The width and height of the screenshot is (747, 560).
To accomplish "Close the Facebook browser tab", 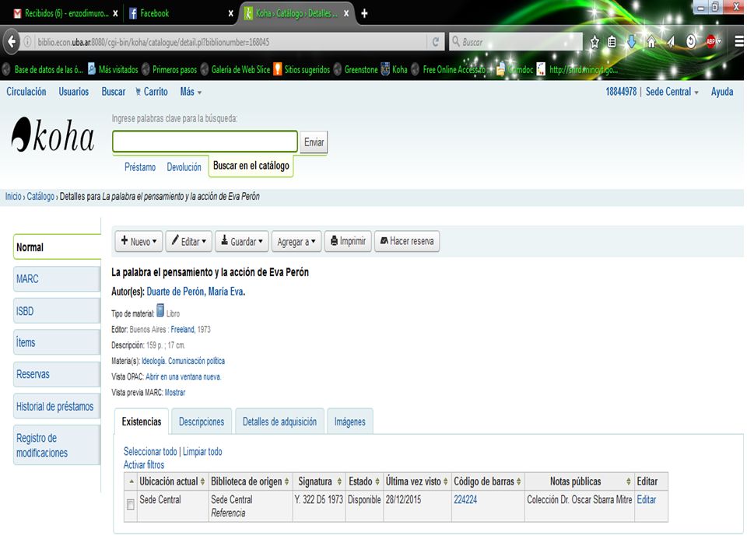I will [231, 13].
